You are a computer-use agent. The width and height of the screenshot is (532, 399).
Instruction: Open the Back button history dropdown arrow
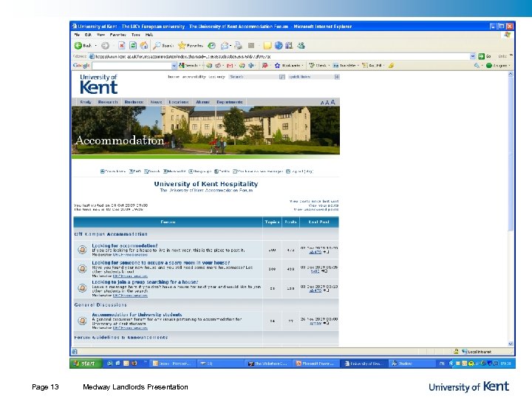pos(95,46)
